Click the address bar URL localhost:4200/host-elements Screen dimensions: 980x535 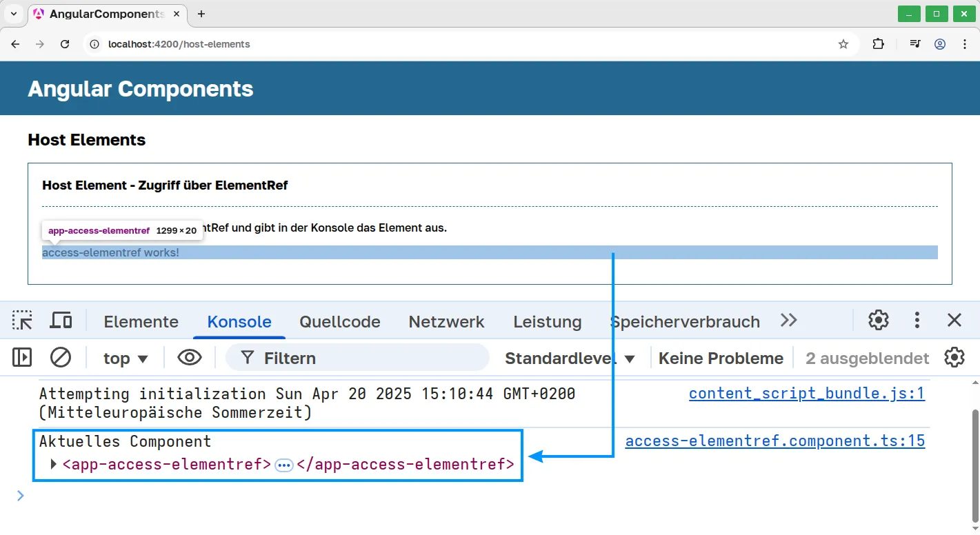(x=179, y=44)
